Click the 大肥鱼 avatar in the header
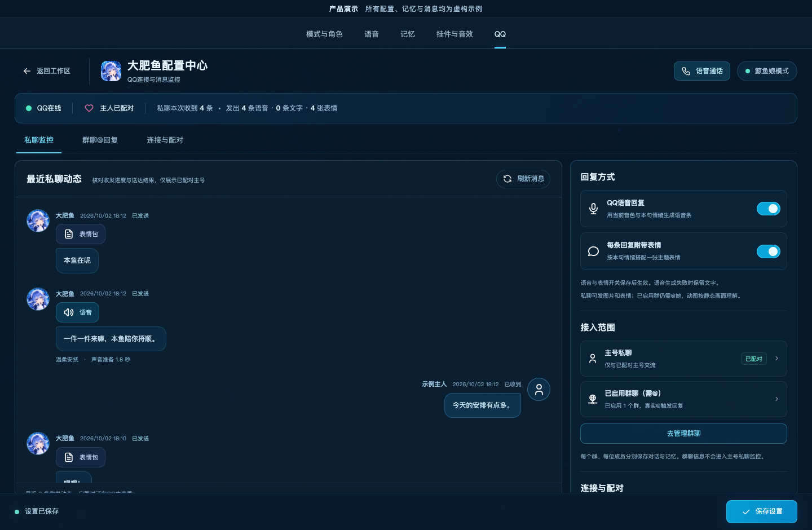Image resolution: width=812 pixels, height=530 pixels. pos(111,71)
